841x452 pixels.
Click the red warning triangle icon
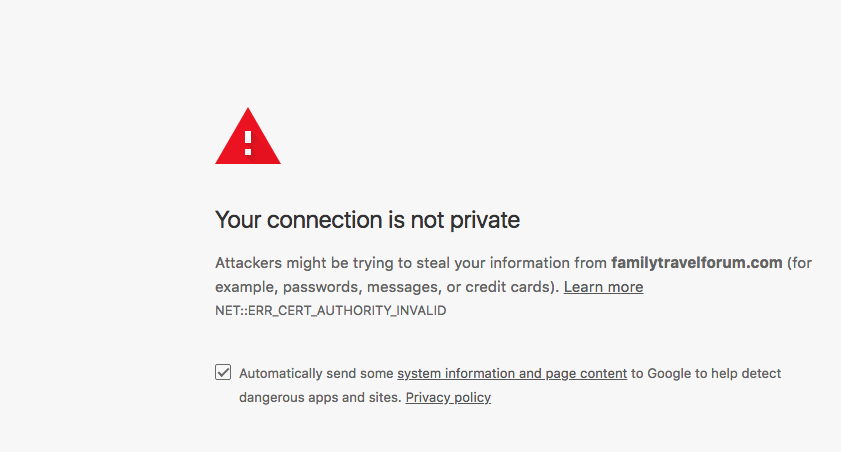coord(248,136)
